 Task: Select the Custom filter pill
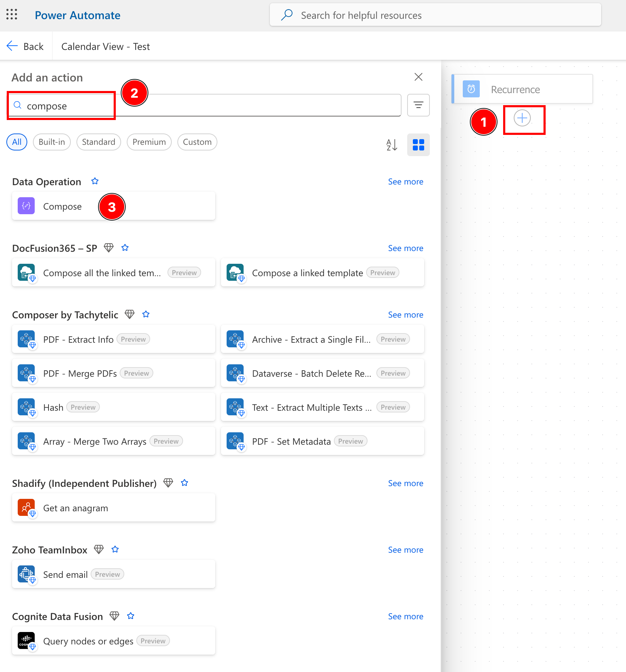197,142
